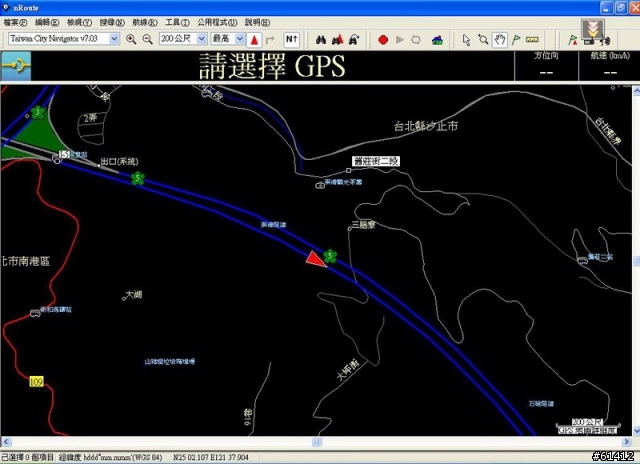Screen dimensions: 640x464
Task: Click the horizontal scrollbar thumb
Action: pyautogui.click(x=317, y=442)
